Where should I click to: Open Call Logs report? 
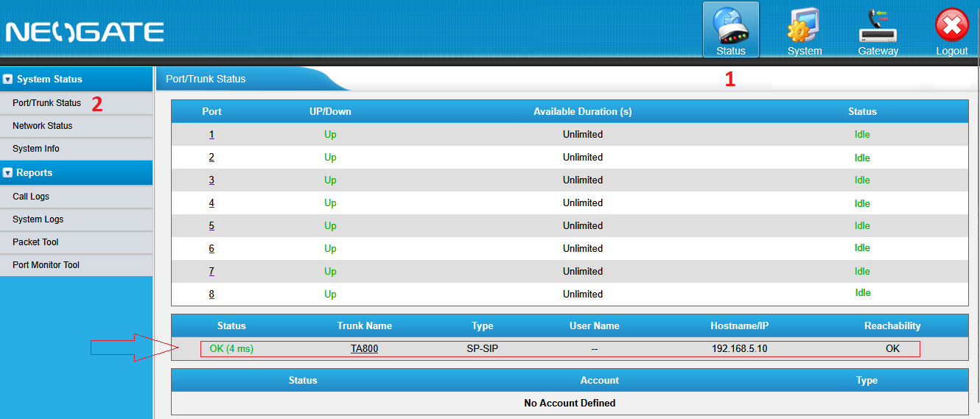click(x=31, y=197)
